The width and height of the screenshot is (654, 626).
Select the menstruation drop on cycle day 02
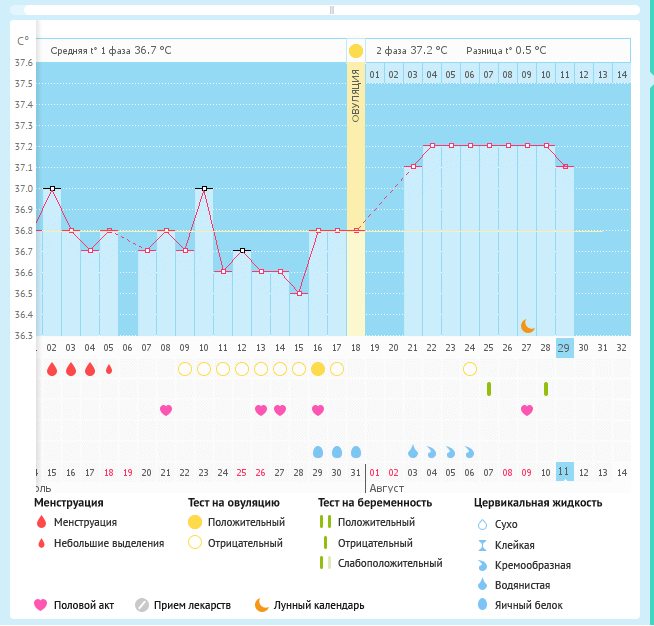(x=52, y=369)
